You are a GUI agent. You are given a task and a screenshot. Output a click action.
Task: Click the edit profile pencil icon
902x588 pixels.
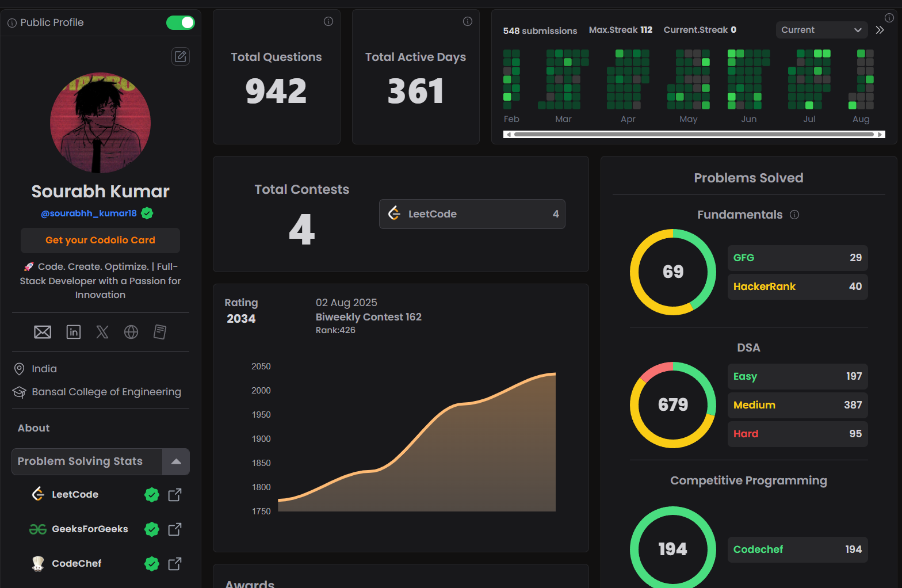(x=181, y=56)
